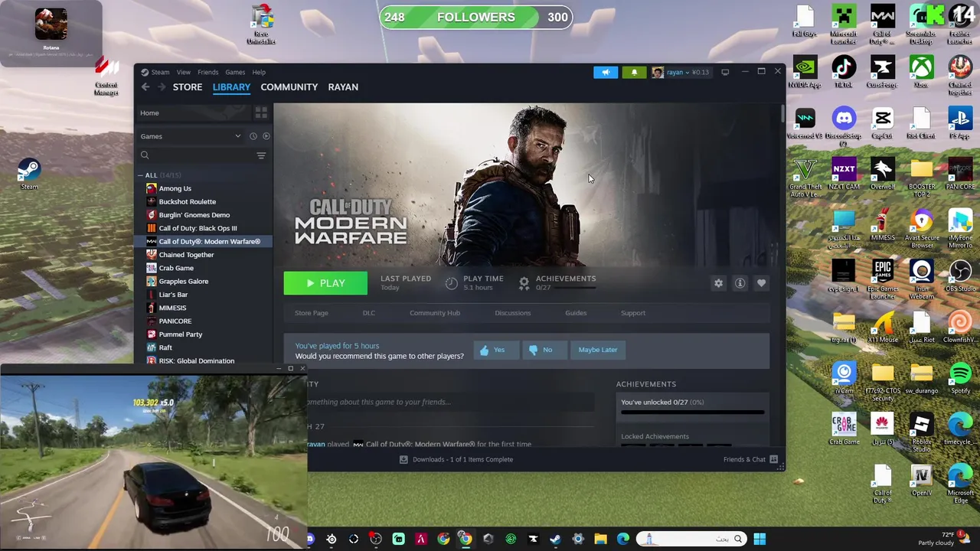Open Downloads status in Steam footer
980x551 pixels.
tap(456, 459)
